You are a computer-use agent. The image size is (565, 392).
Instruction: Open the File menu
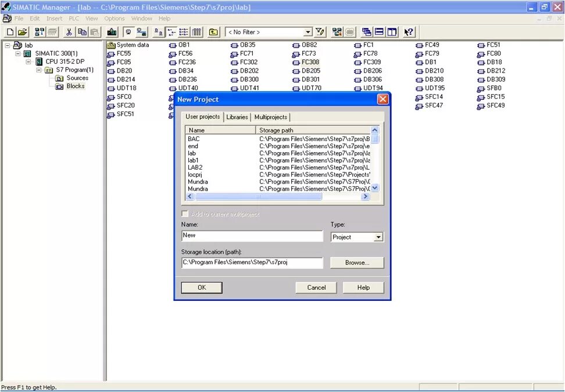tap(19, 19)
